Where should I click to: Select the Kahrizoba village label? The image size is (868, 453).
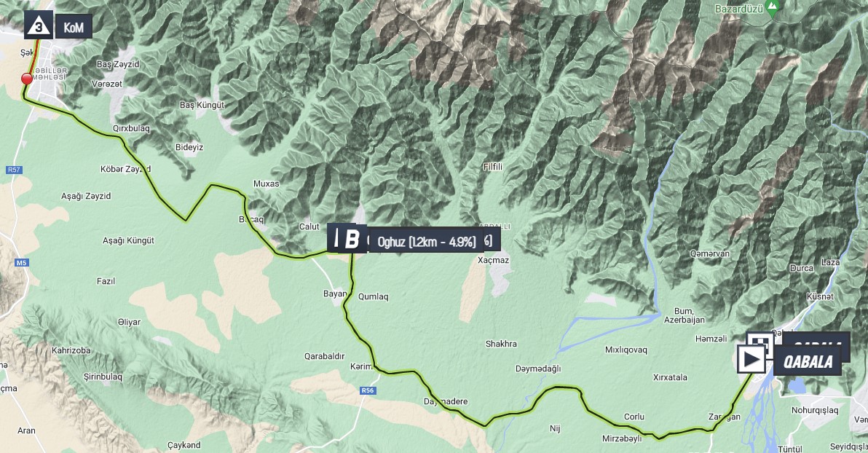click(x=71, y=350)
